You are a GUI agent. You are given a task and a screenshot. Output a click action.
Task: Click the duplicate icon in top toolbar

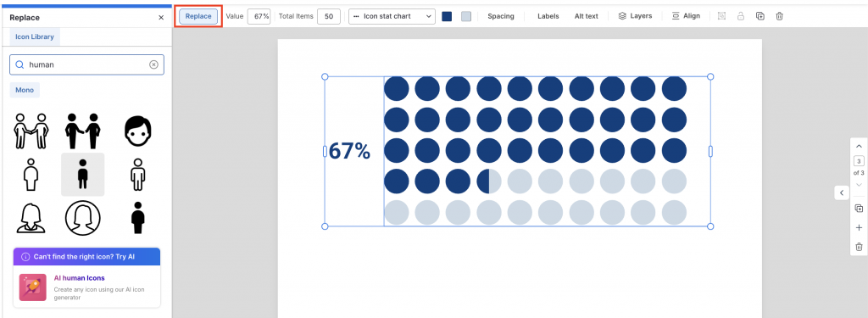(x=760, y=16)
